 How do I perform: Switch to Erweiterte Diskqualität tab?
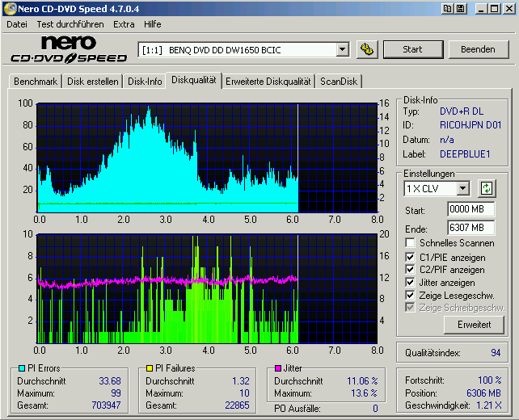[x=268, y=81]
